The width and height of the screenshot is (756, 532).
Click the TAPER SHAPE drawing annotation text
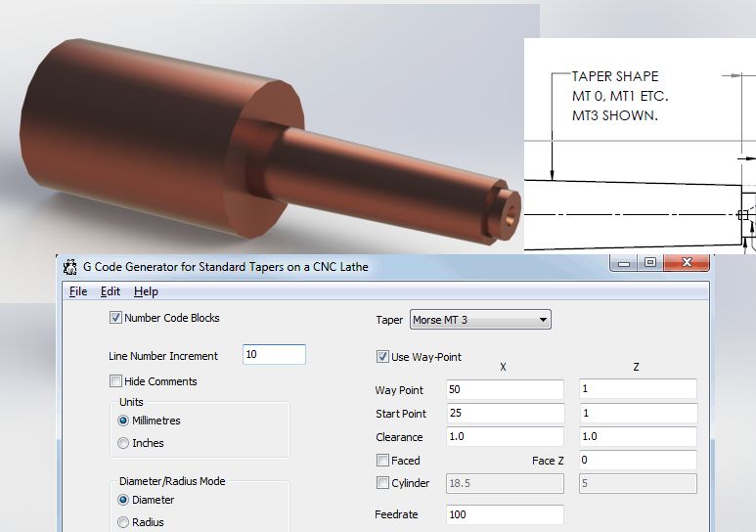point(615,76)
